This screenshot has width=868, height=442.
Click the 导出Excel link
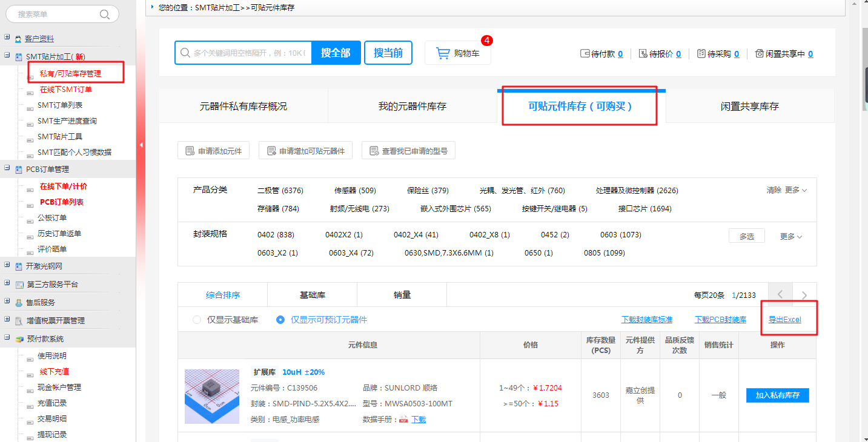tap(784, 320)
